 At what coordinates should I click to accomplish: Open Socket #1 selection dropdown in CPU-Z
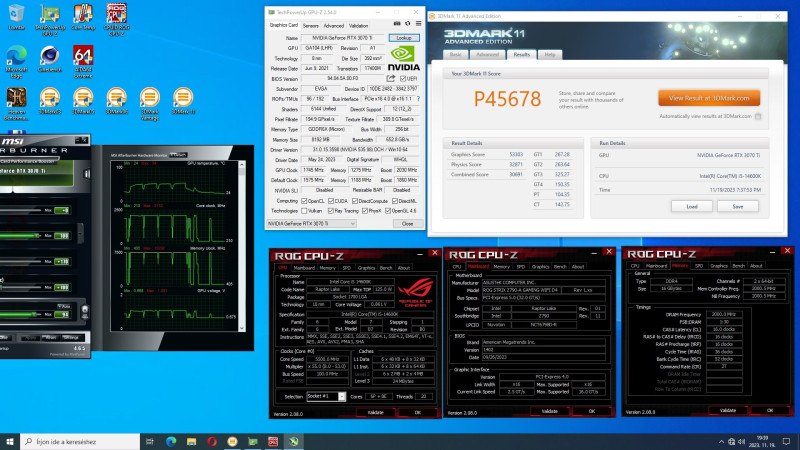tap(326, 396)
